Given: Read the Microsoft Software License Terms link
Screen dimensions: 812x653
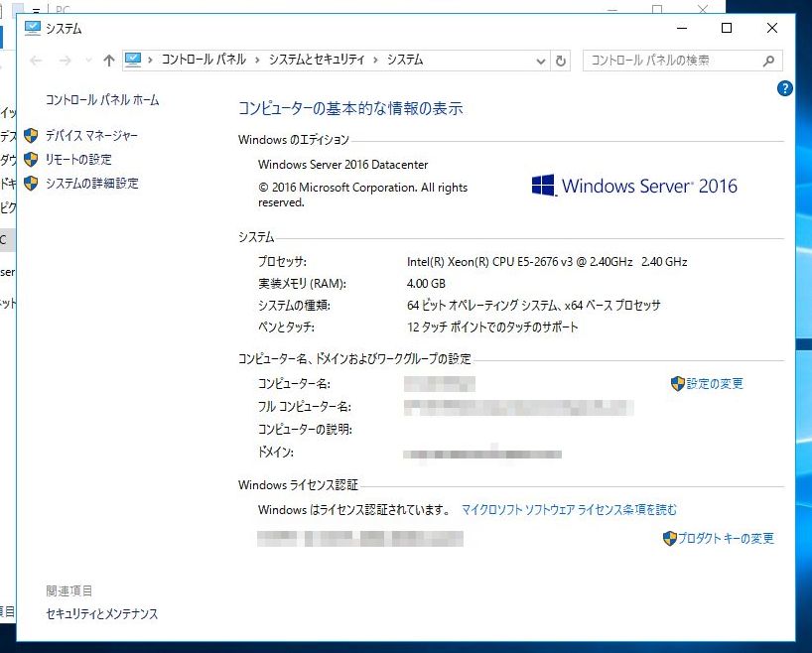Looking at the screenshot, I should coord(569,510).
